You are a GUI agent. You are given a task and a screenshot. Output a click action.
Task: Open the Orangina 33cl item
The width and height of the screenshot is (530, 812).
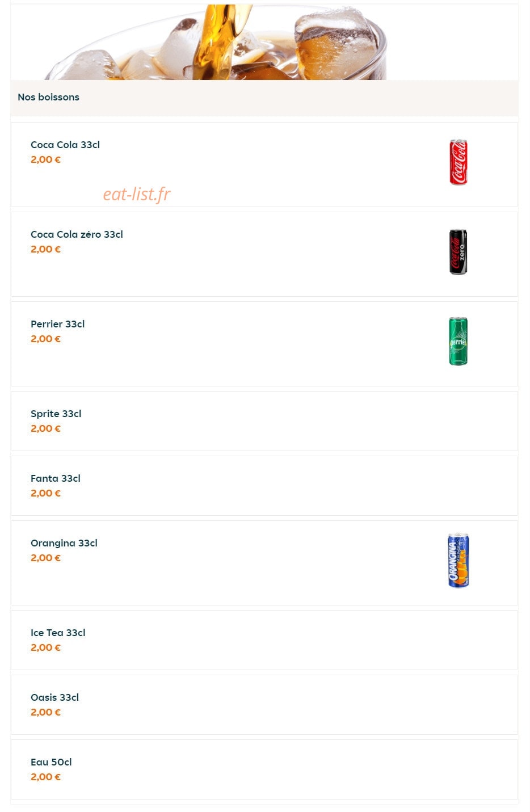(x=264, y=563)
